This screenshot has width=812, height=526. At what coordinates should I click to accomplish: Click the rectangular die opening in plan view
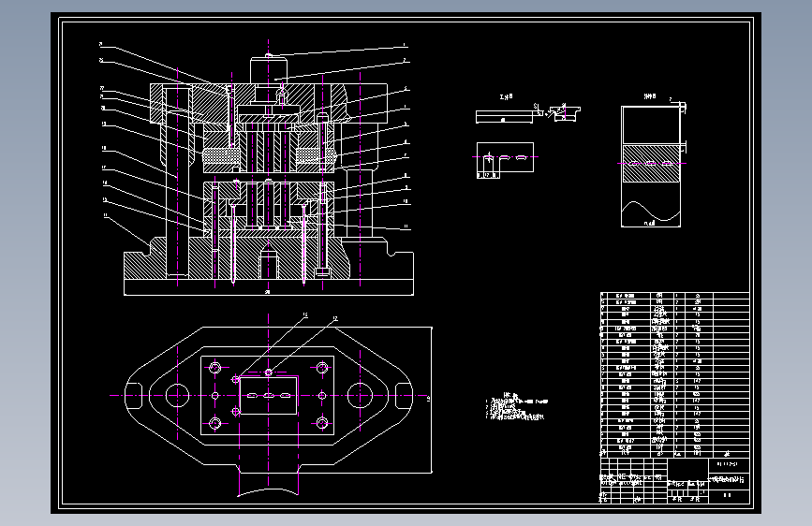[x=268, y=396]
